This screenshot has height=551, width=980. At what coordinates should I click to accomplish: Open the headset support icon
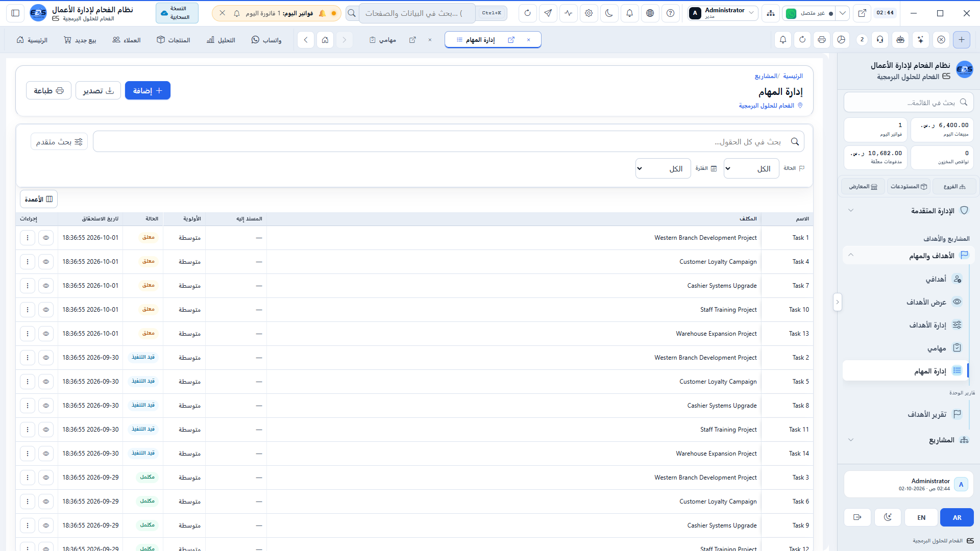tap(880, 40)
